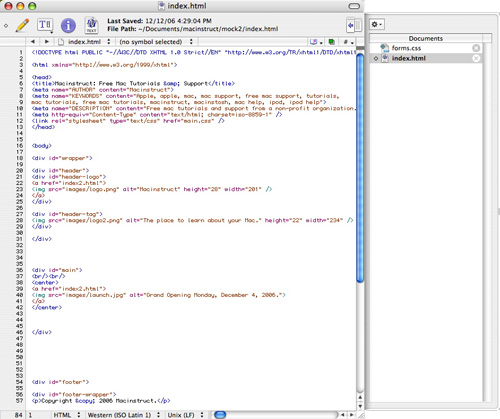Open the (no symbol selected) function popup
Screen dimensions: 500x419
155,42
